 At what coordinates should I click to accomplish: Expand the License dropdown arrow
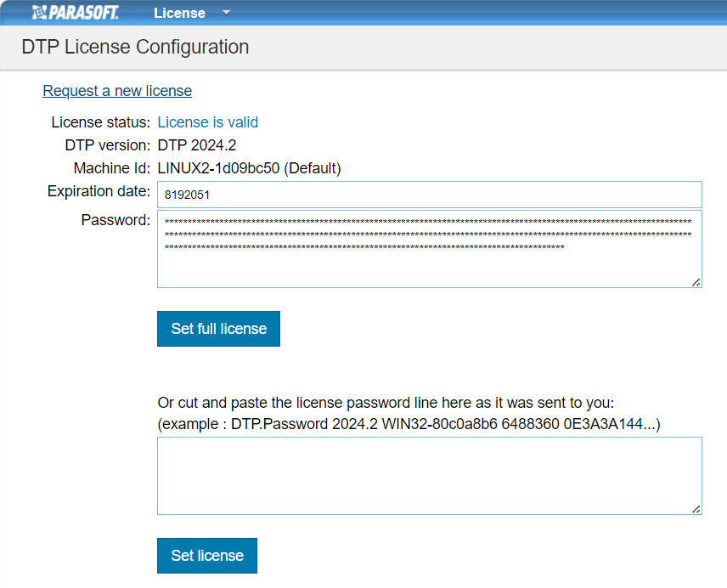point(226,13)
